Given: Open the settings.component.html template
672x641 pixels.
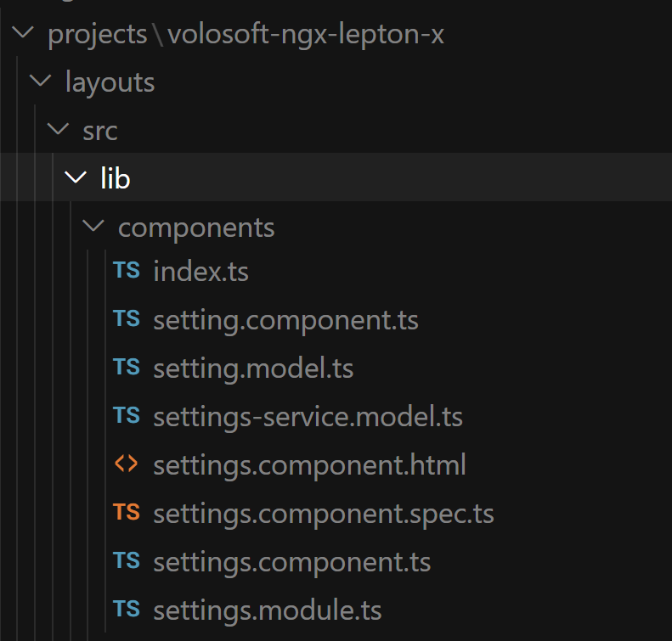Looking at the screenshot, I should tap(309, 465).
